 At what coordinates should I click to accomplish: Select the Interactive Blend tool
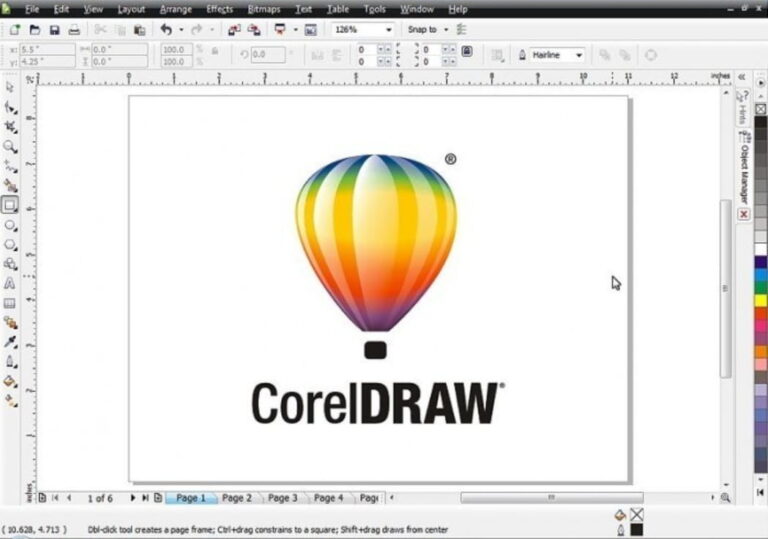10,322
